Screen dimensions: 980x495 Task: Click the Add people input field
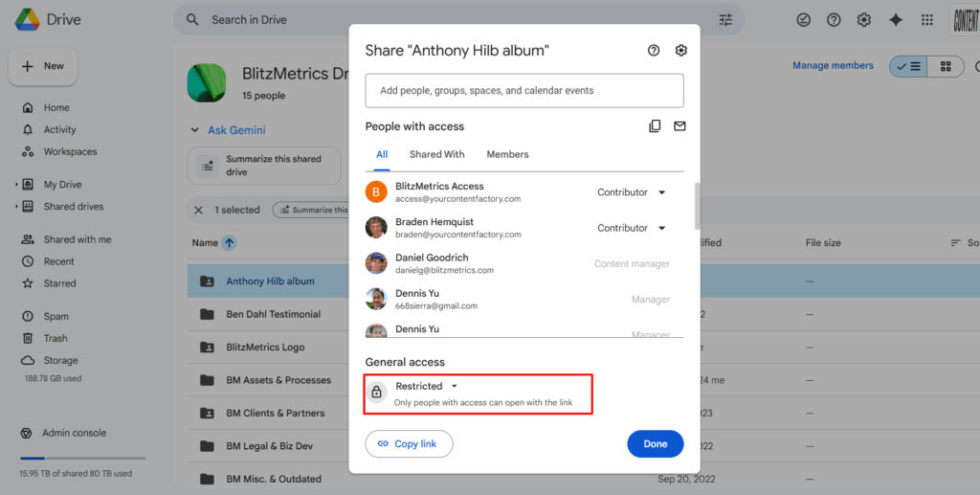tap(523, 91)
